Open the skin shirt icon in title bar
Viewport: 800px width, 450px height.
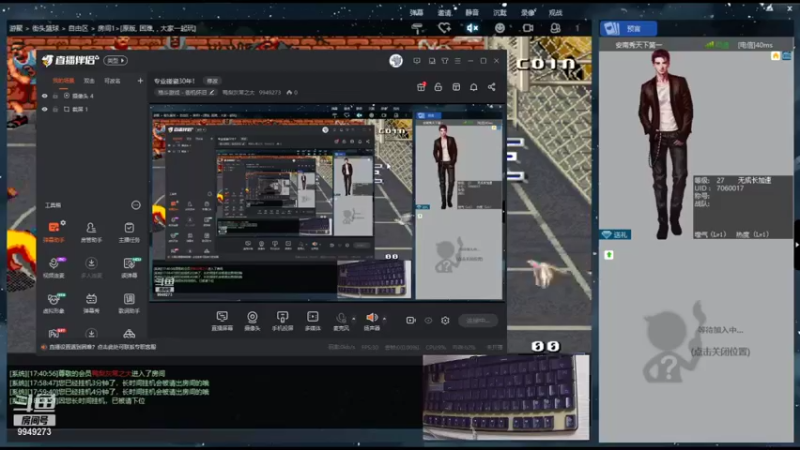(445, 61)
